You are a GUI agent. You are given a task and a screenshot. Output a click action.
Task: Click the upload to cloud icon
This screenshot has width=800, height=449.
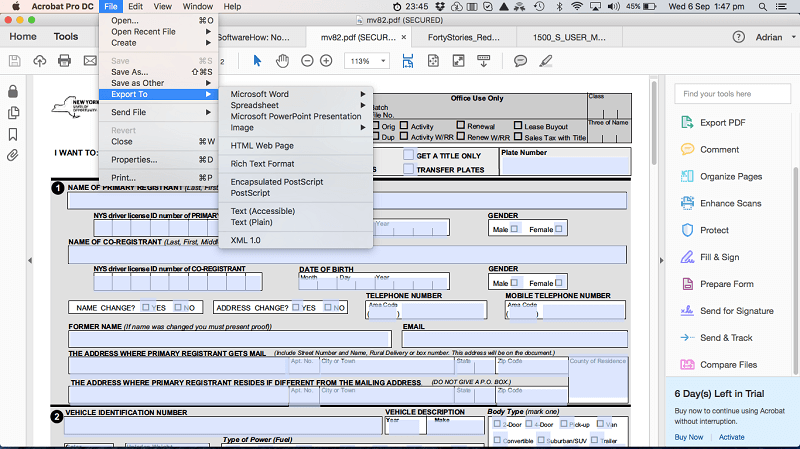pyautogui.click(x=39, y=61)
